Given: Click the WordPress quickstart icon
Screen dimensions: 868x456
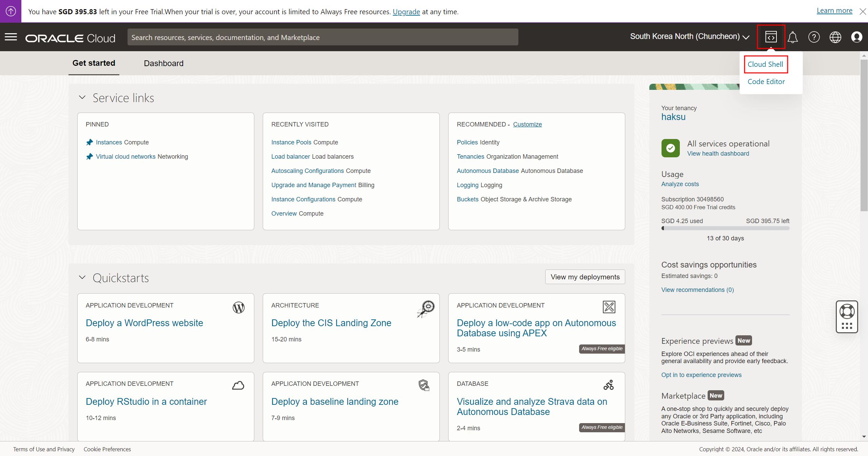Looking at the screenshot, I should [238, 308].
